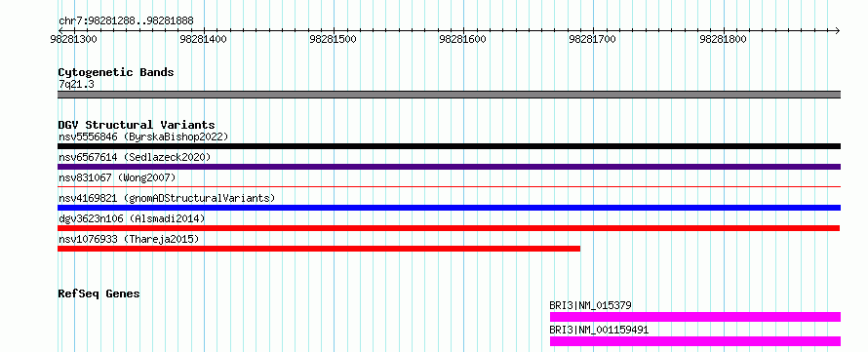Image resolution: width=868 pixels, height=352 pixels.
Task: Click the ruler's left arrow end
Action: 60,30
